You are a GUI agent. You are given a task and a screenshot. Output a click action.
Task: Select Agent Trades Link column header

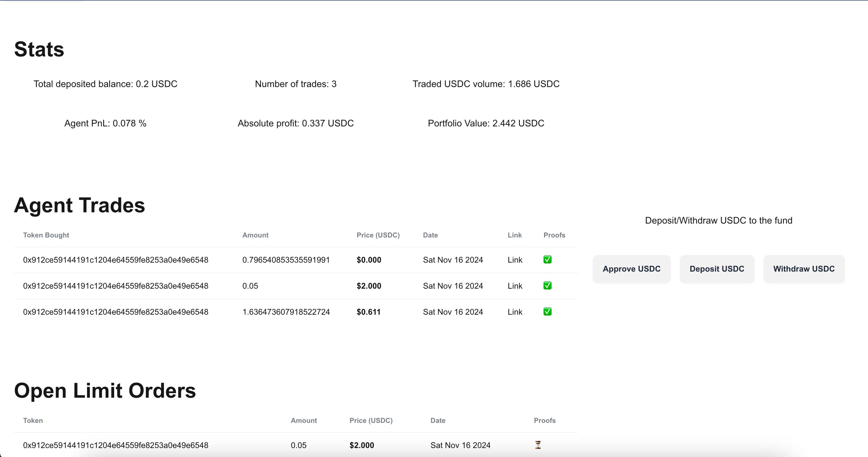point(515,235)
